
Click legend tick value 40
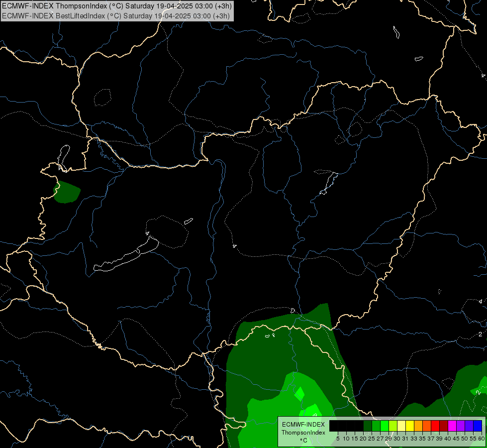448,439
